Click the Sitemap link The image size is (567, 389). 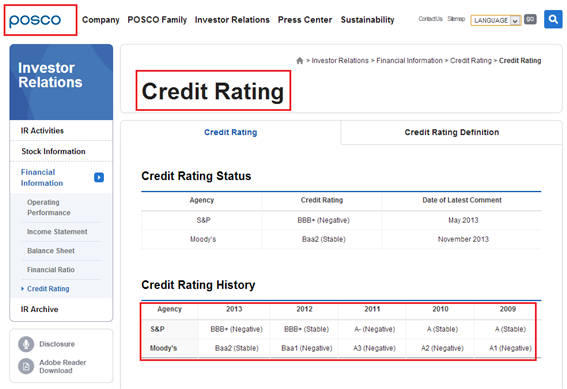(x=456, y=19)
